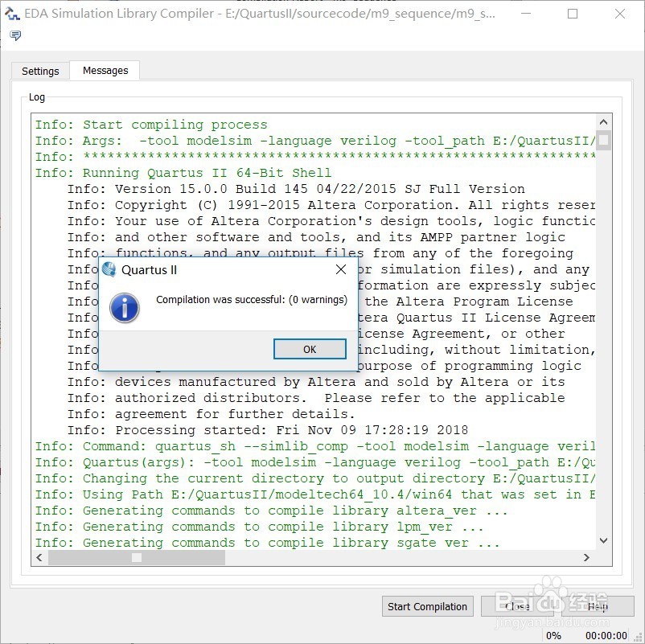This screenshot has height=644, width=645.
Task: Click horizontal scrollbar right arrow
Action: click(586, 558)
